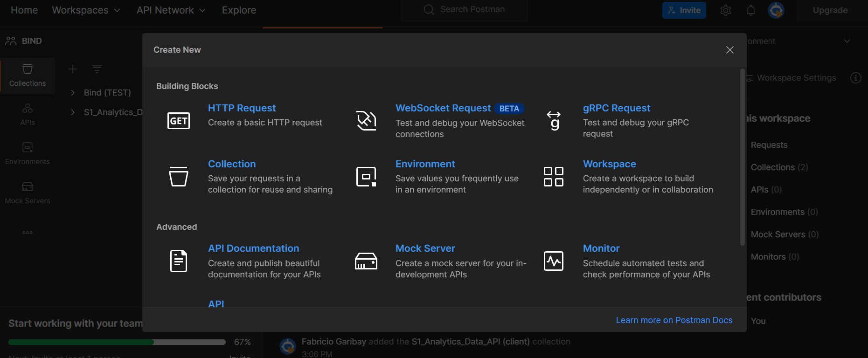The width and height of the screenshot is (868, 358).
Task: Open the APIs sidebar tab
Action: [28, 115]
